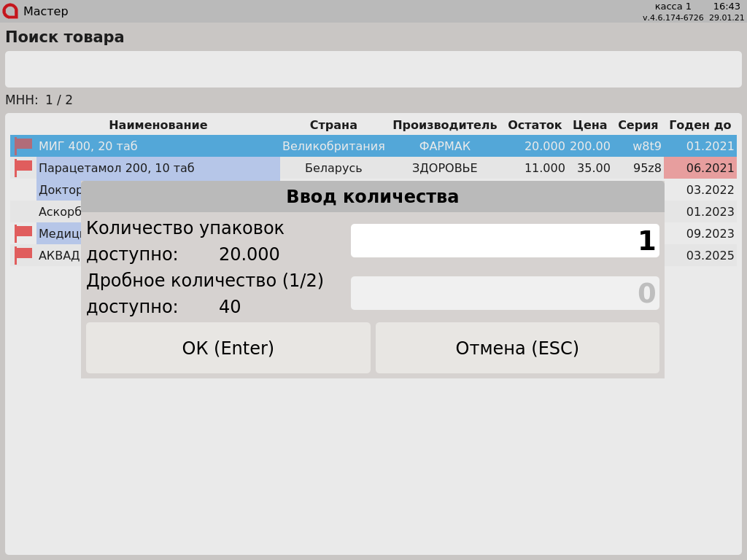Sort by Годен до column header

tap(700, 125)
